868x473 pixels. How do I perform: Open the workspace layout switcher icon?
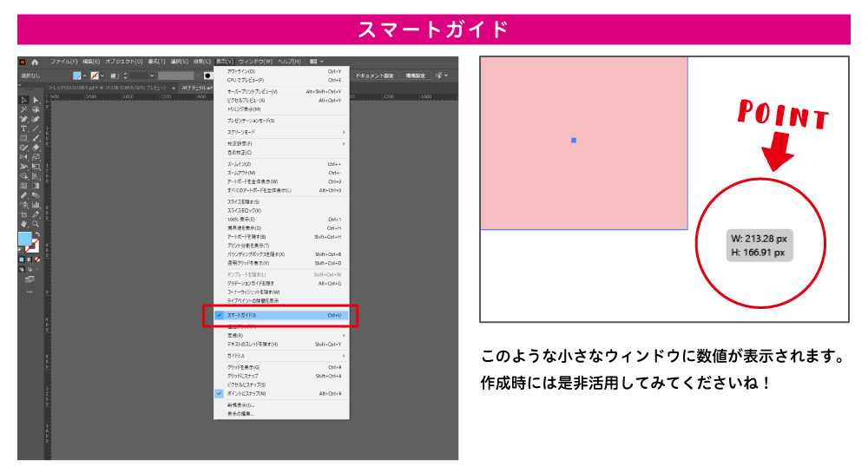coord(312,62)
